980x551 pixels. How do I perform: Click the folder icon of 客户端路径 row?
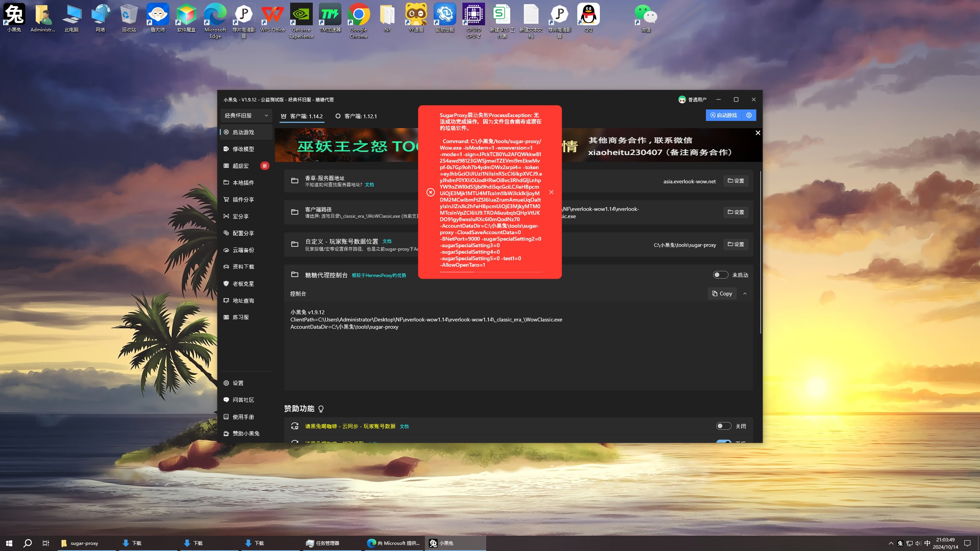point(294,212)
